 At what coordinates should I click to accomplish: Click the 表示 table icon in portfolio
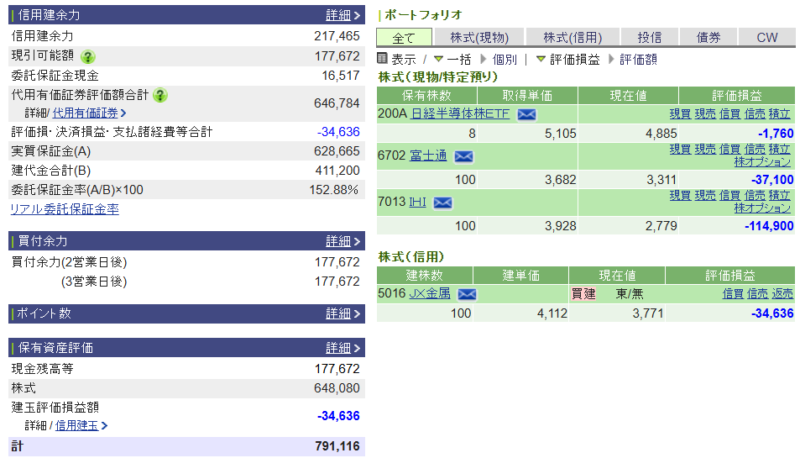pos(382,59)
